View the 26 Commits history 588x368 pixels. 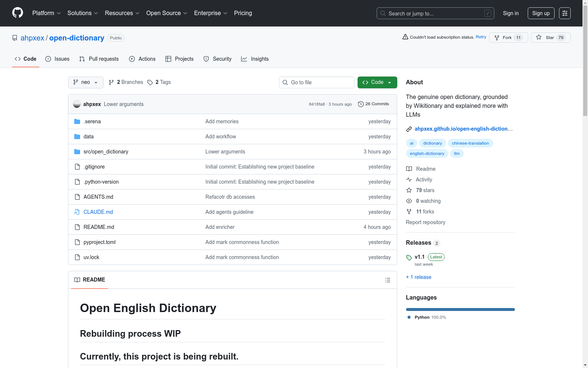coord(373,104)
